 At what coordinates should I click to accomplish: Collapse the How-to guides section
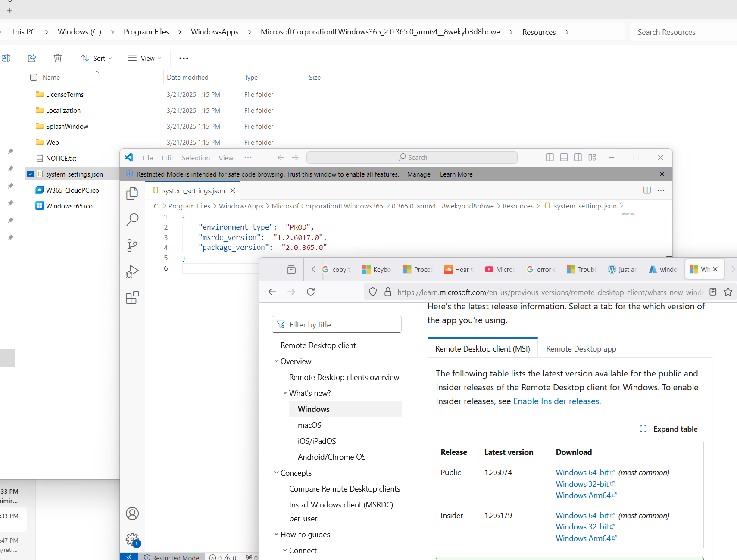pos(276,534)
